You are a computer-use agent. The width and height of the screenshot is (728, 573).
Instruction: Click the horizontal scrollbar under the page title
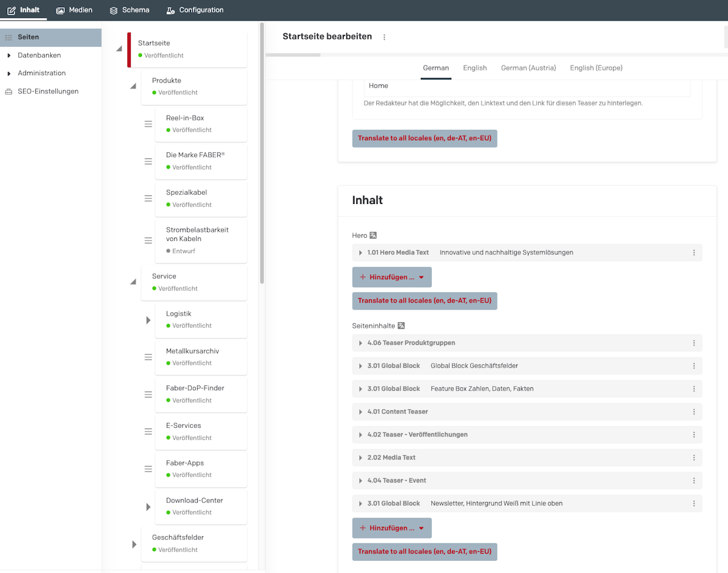(x=293, y=55)
